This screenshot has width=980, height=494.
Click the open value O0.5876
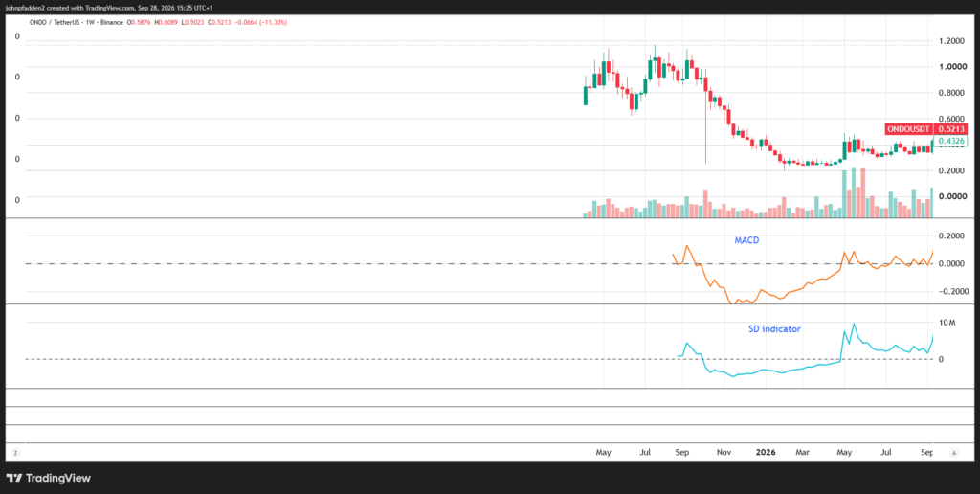[x=140, y=23]
